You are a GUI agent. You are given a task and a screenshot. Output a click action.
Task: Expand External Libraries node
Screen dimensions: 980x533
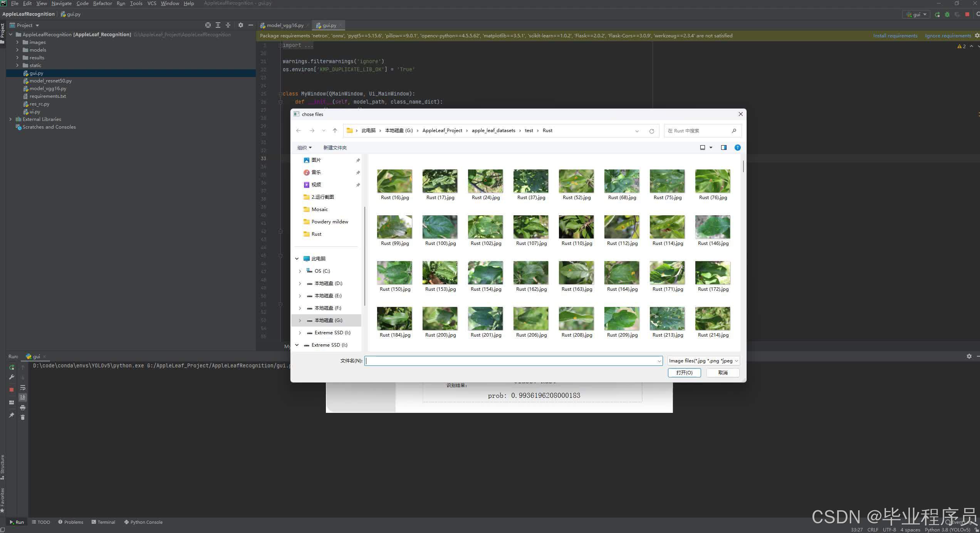click(x=10, y=119)
